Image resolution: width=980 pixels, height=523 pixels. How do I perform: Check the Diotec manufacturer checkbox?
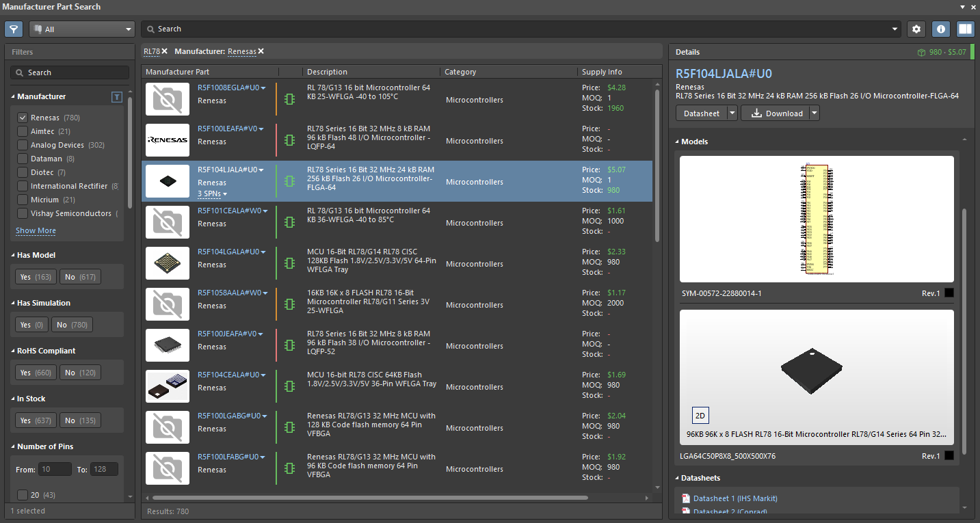point(23,172)
